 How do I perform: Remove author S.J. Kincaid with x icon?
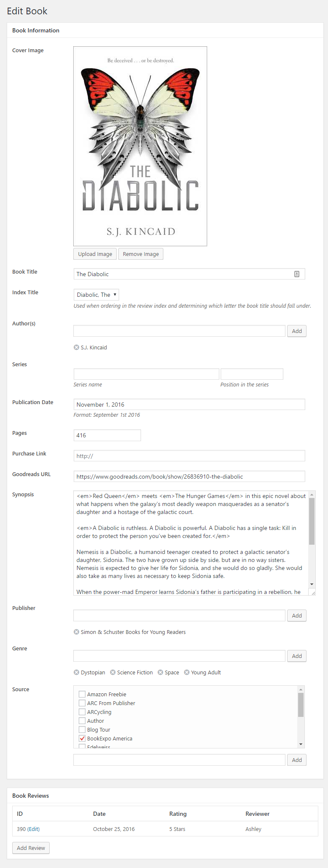(x=76, y=347)
